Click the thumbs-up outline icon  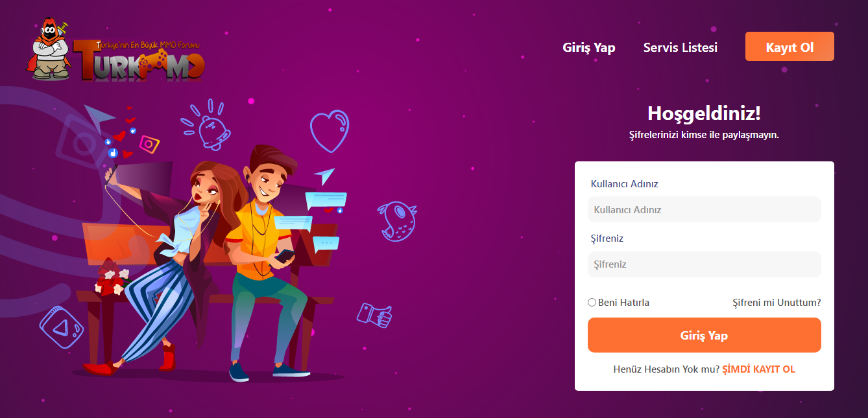(x=374, y=315)
